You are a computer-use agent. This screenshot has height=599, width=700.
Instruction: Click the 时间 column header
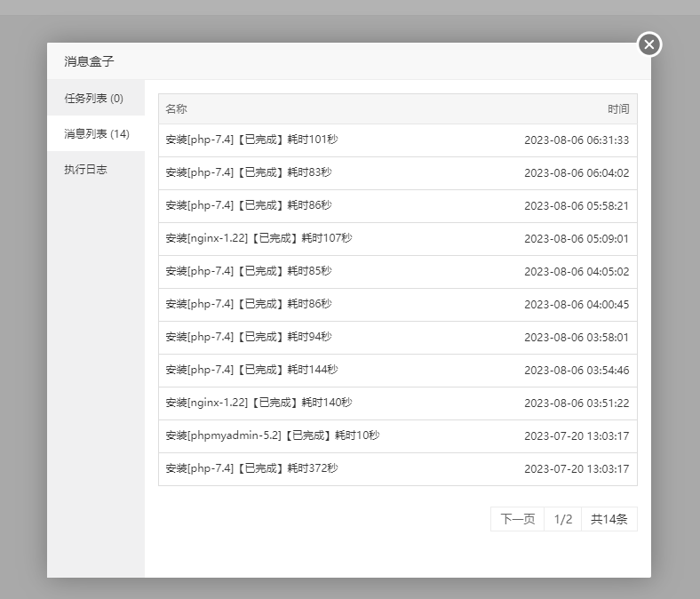click(618, 109)
